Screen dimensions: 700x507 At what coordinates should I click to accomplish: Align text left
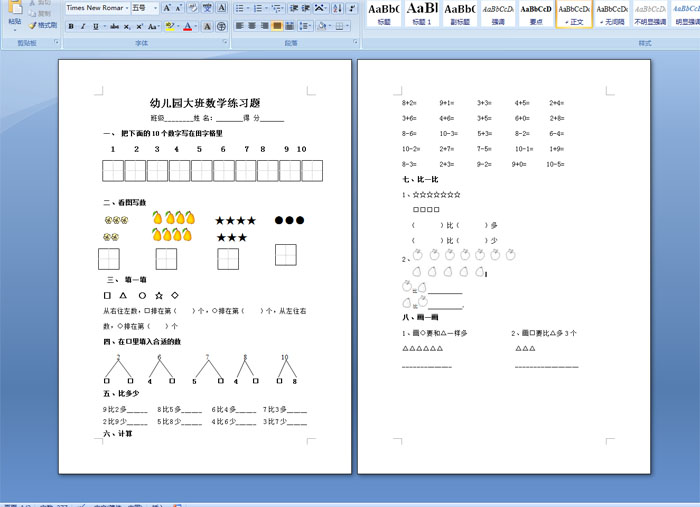(240, 27)
